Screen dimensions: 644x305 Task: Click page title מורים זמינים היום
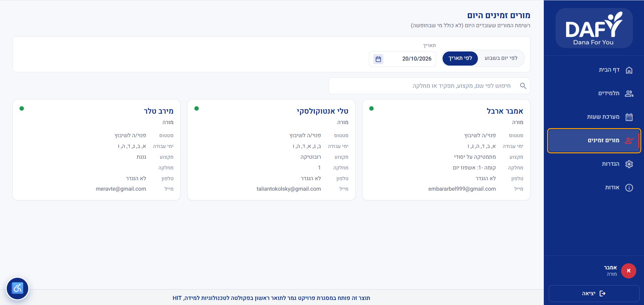click(x=499, y=15)
